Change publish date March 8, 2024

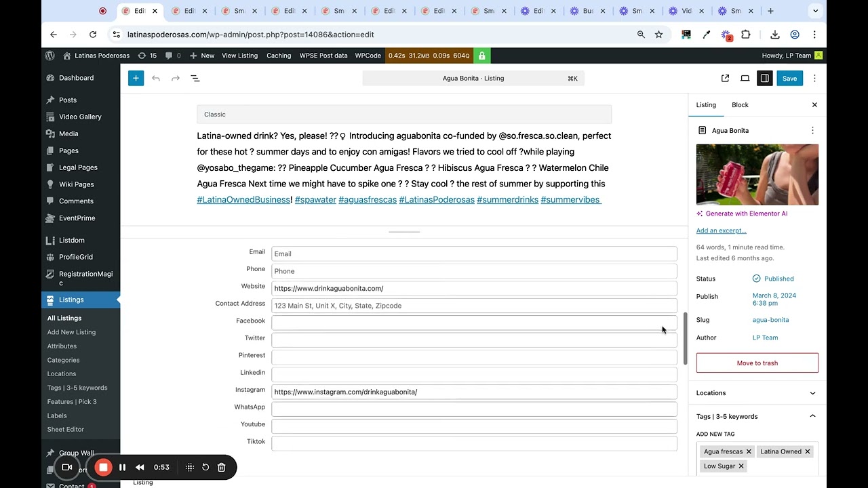click(x=774, y=300)
